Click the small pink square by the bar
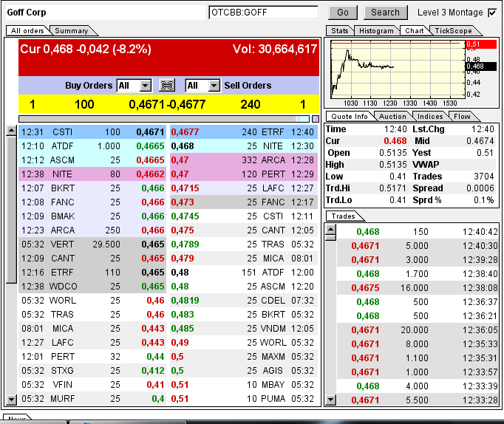This screenshot has width=504, height=424. 316,119
